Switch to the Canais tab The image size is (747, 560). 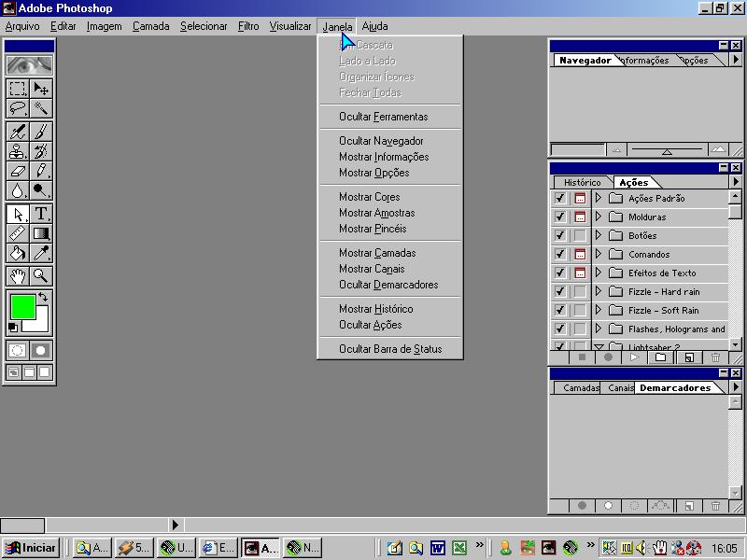tap(620, 388)
